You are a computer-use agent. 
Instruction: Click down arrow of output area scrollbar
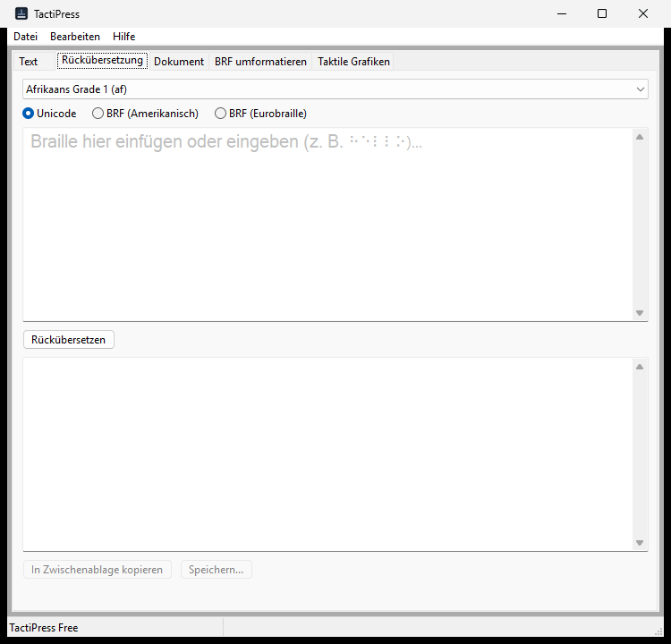pos(640,543)
